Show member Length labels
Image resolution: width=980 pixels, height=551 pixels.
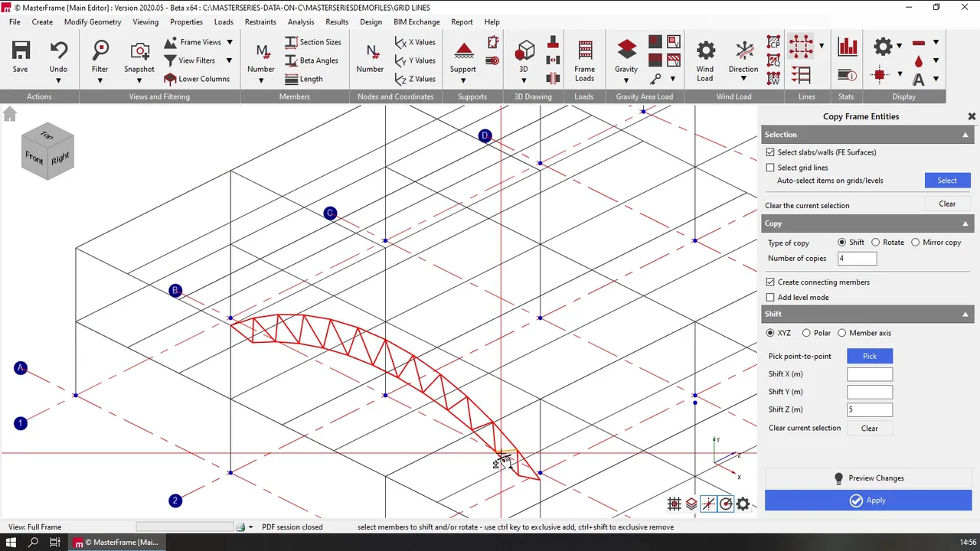tap(304, 79)
